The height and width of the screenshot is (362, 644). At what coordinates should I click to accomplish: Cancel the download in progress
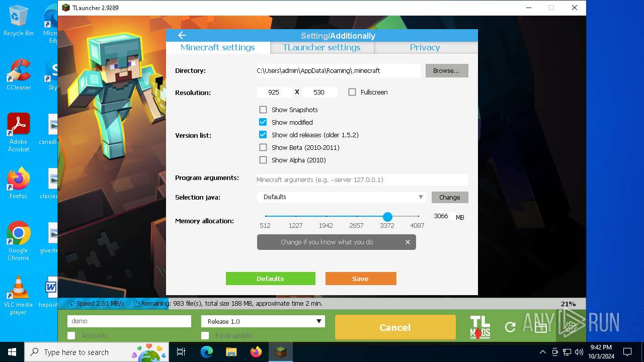pos(395,327)
